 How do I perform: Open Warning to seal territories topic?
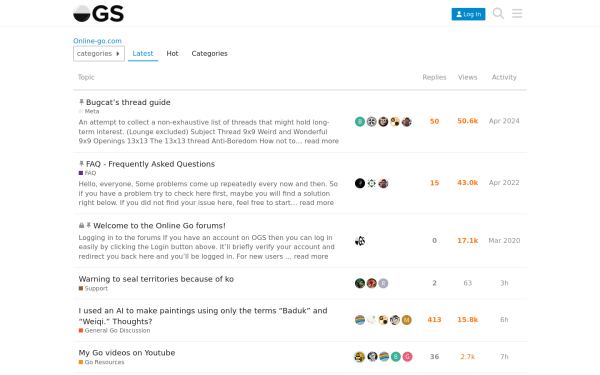click(x=156, y=279)
